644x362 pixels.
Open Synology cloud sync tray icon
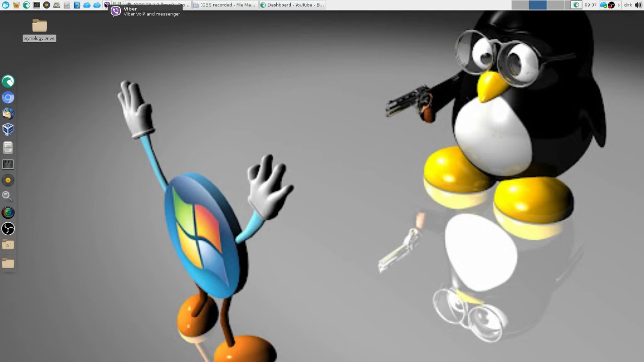(604, 5)
